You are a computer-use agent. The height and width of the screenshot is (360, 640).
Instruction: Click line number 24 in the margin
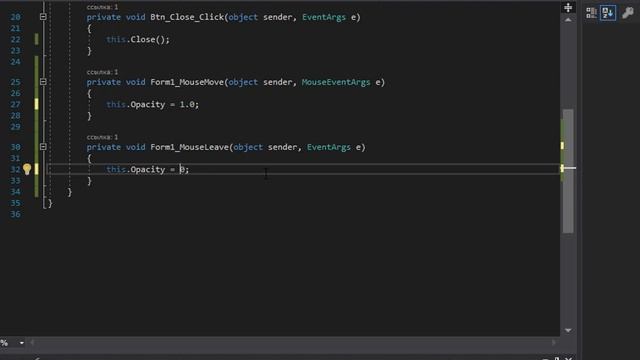point(16,62)
